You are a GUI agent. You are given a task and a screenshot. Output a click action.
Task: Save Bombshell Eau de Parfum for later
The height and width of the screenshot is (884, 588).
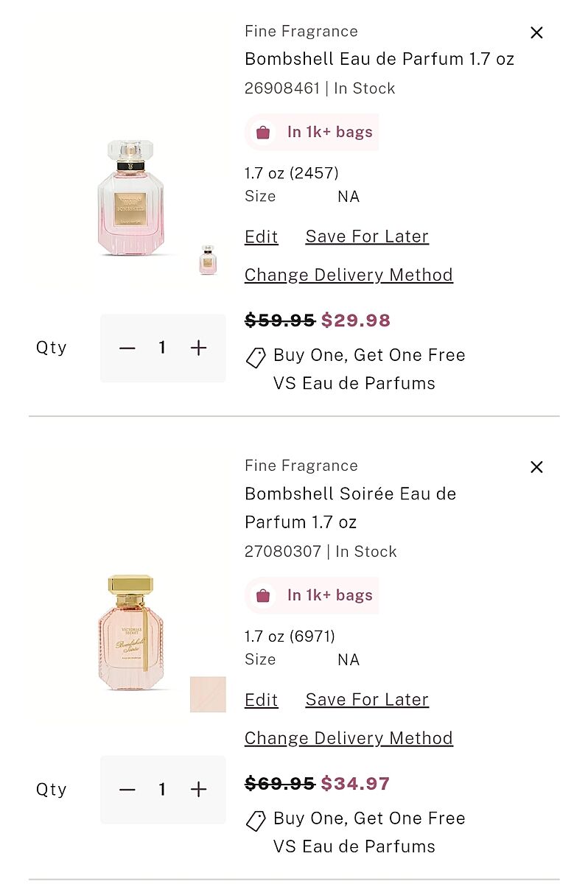[367, 236]
